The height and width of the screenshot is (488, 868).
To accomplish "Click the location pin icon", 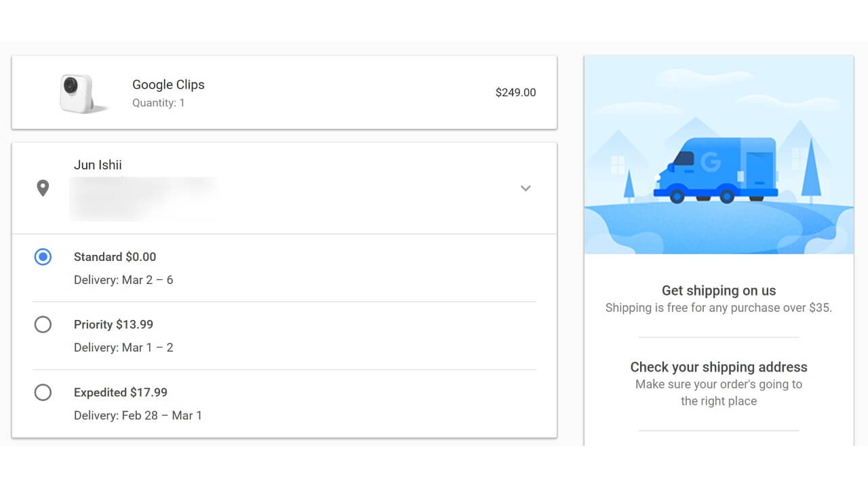I will pos(43,188).
